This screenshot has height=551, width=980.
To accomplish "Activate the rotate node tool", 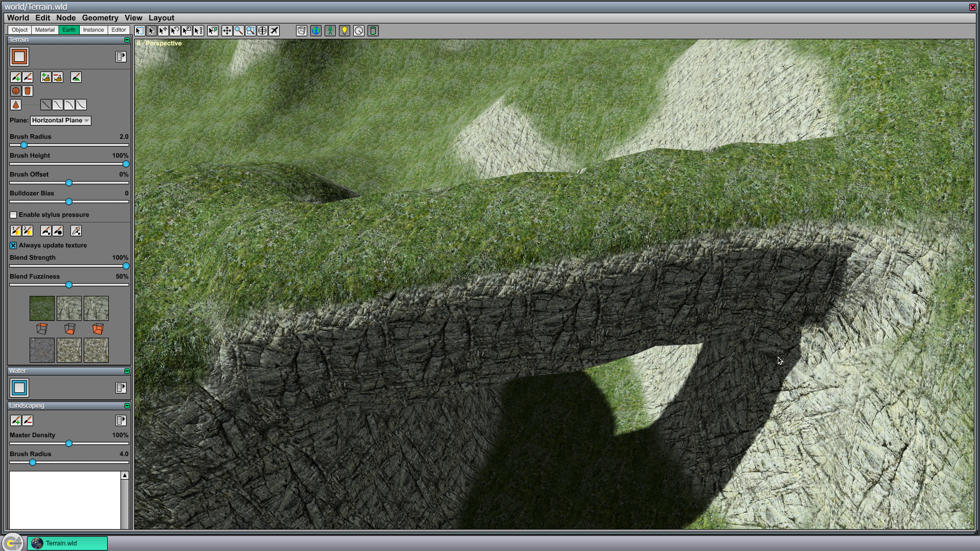I will coord(175,31).
